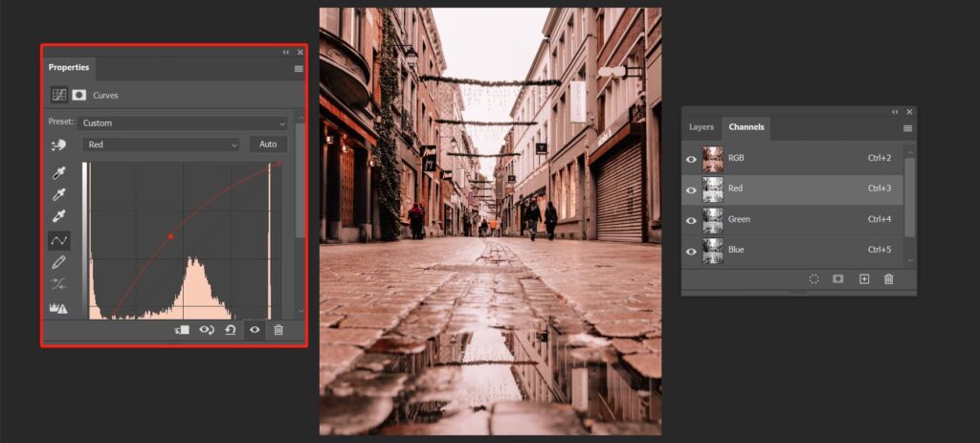Select the white point eyedropper in Curves
The image size is (980, 443).
59,217
